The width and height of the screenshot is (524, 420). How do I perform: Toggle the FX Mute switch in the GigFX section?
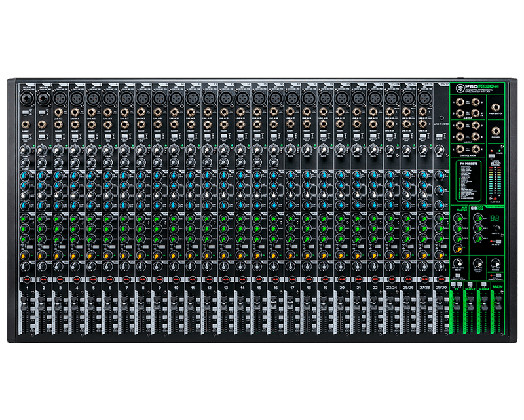tap(498, 241)
